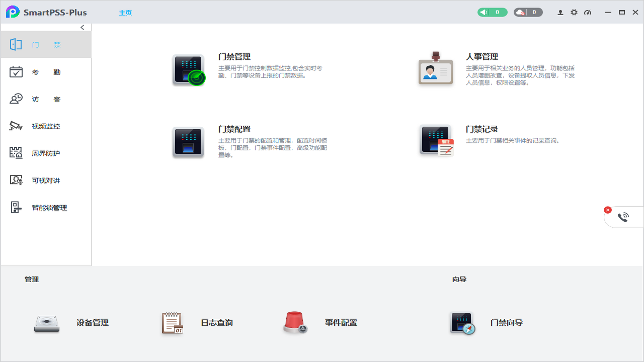Collapse the left navigation sidebar
This screenshot has height=362, width=644.
click(82, 27)
